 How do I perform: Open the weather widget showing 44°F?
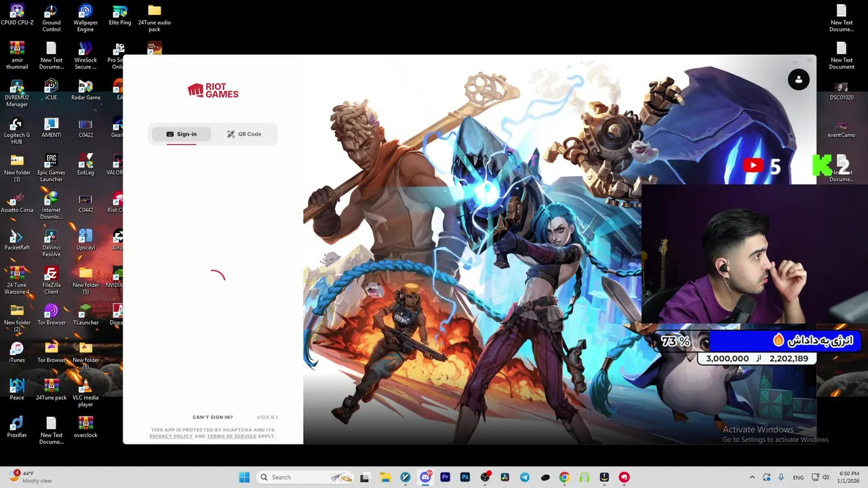coord(31,477)
